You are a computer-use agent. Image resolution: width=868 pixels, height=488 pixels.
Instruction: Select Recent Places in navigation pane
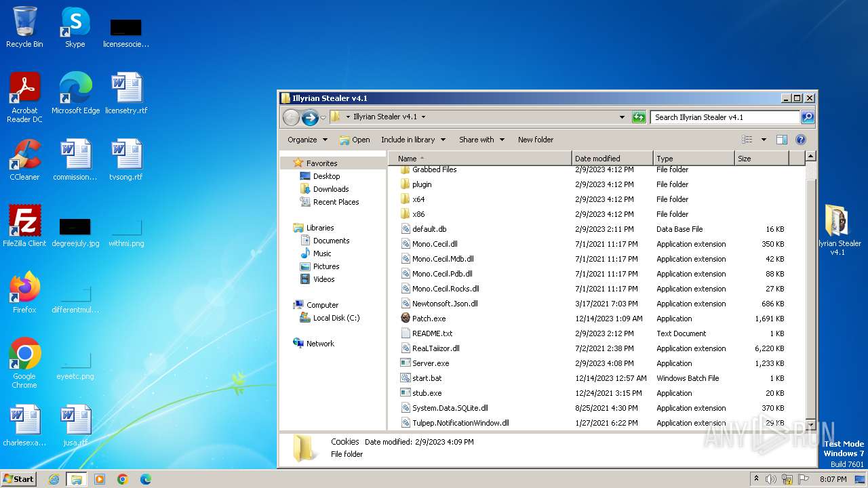pyautogui.click(x=336, y=202)
